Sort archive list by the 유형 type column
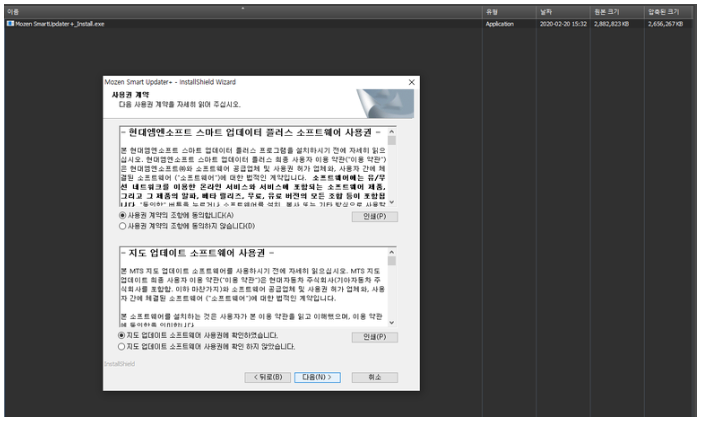 (510, 12)
